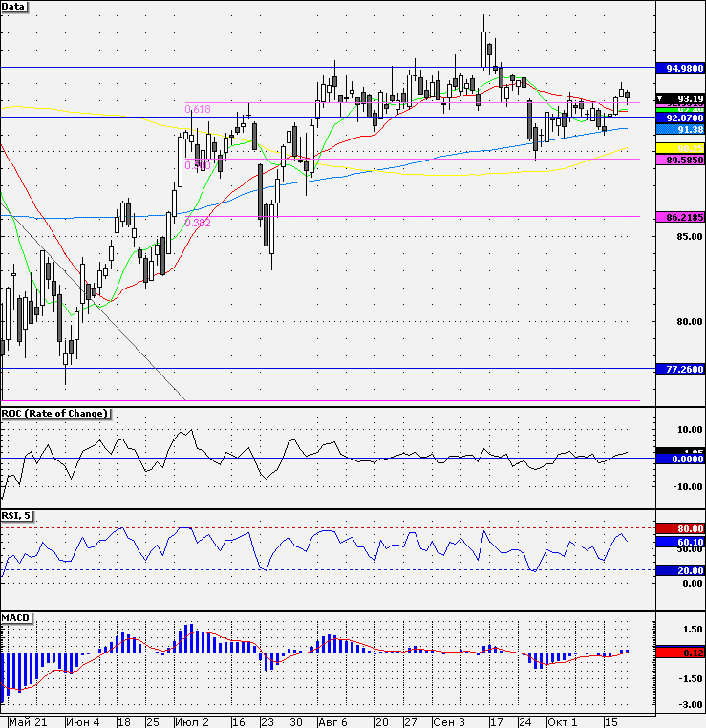This screenshot has width=706, height=728.
Task: Click the 80.00 price axis value
Action: point(690,321)
